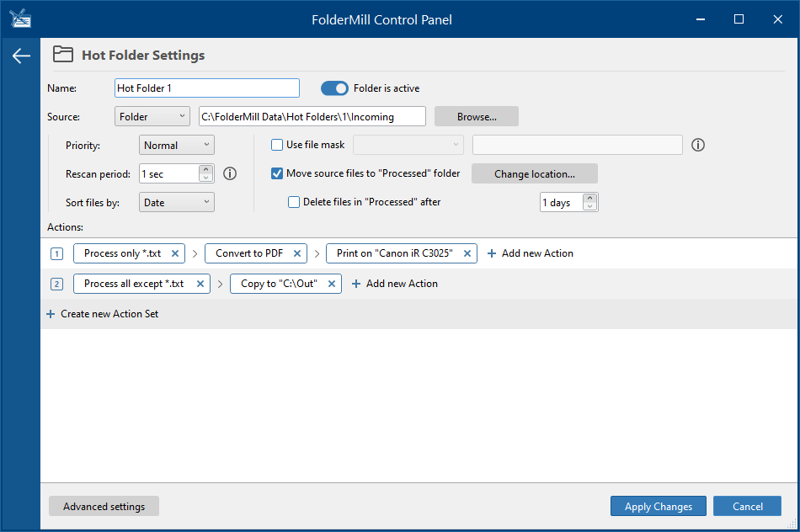Screen dimensions: 800x532
Task: Delete the "Print on Canon iR C3025" action
Action: point(467,253)
